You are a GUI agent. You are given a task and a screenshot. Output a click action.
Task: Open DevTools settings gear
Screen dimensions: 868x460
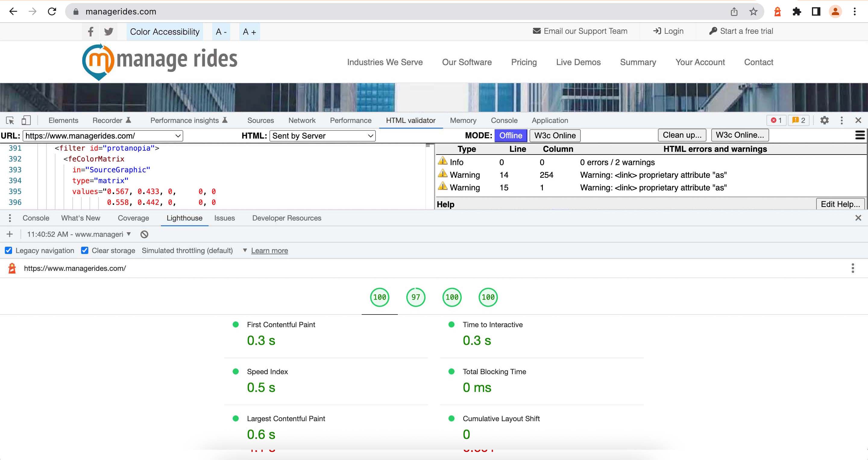pos(825,120)
